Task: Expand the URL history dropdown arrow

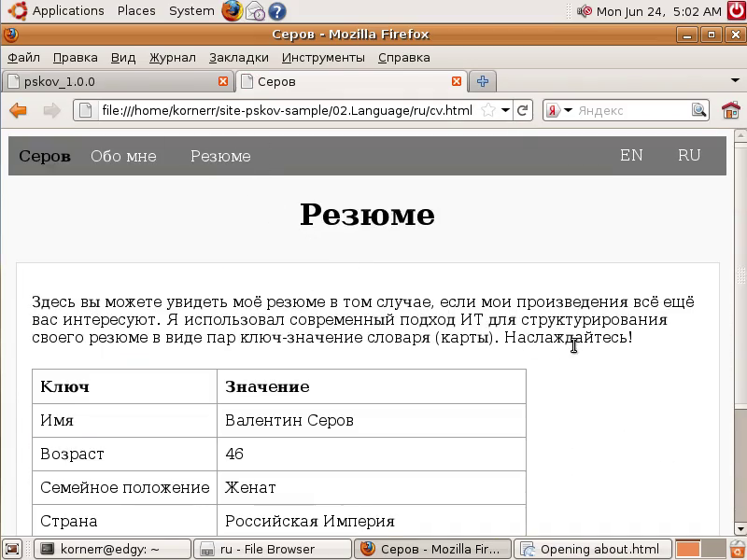Action: click(x=505, y=110)
